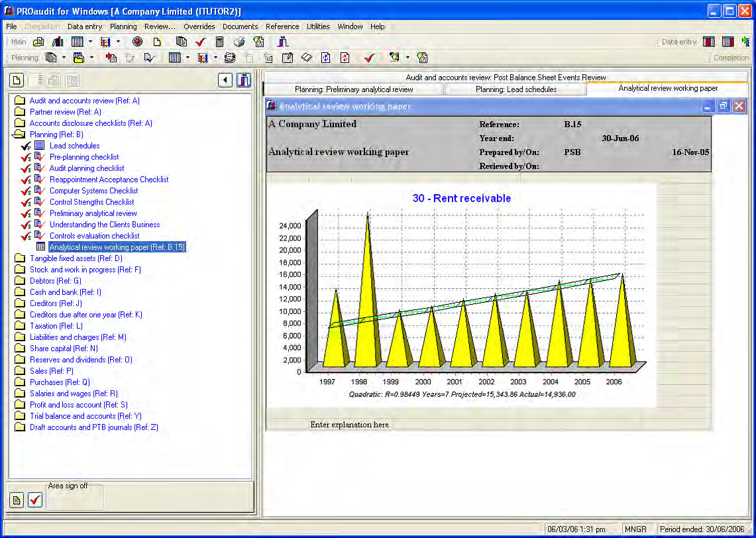Click the red checkmark in the Planning toolbar

pos(369,58)
